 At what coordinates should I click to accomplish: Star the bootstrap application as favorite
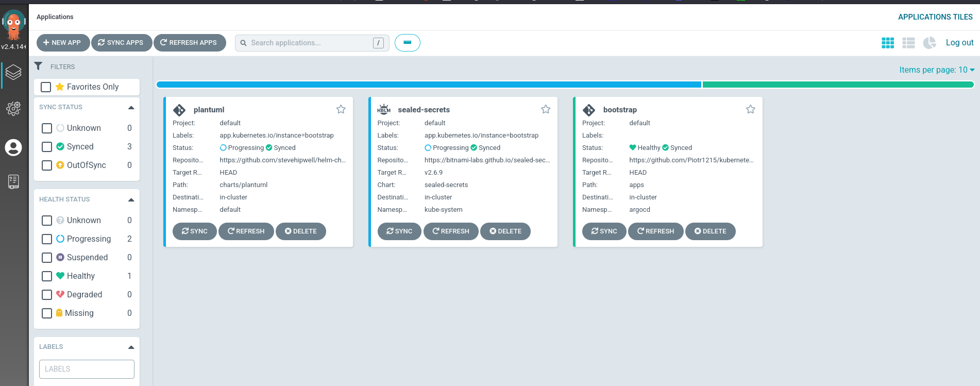[x=750, y=109]
